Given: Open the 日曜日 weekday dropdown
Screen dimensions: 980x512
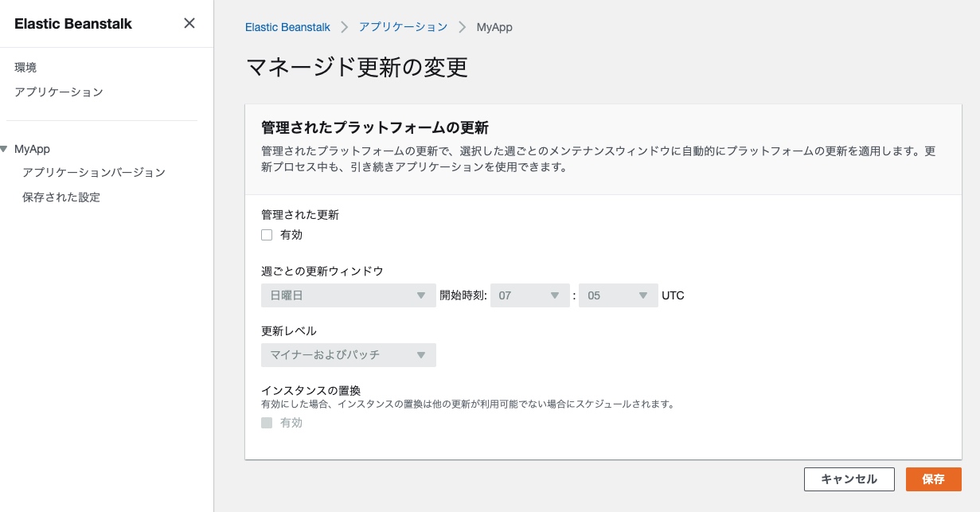Looking at the screenshot, I should pyautogui.click(x=349, y=295).
